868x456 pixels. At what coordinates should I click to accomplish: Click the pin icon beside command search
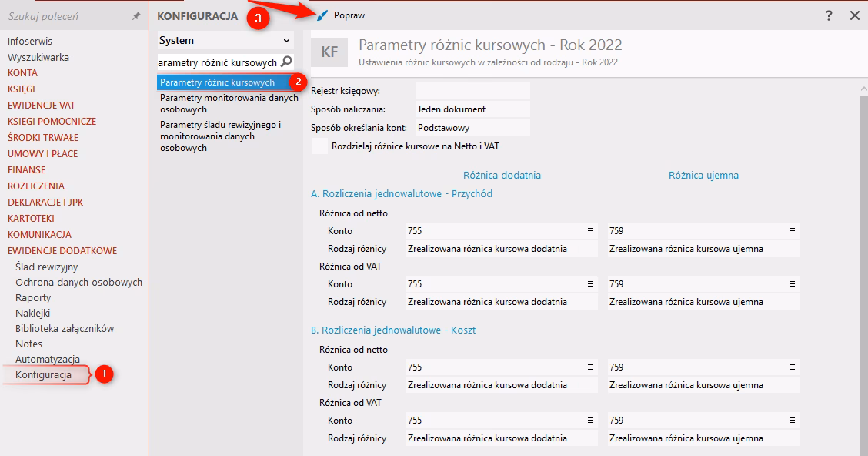point(136,16)
